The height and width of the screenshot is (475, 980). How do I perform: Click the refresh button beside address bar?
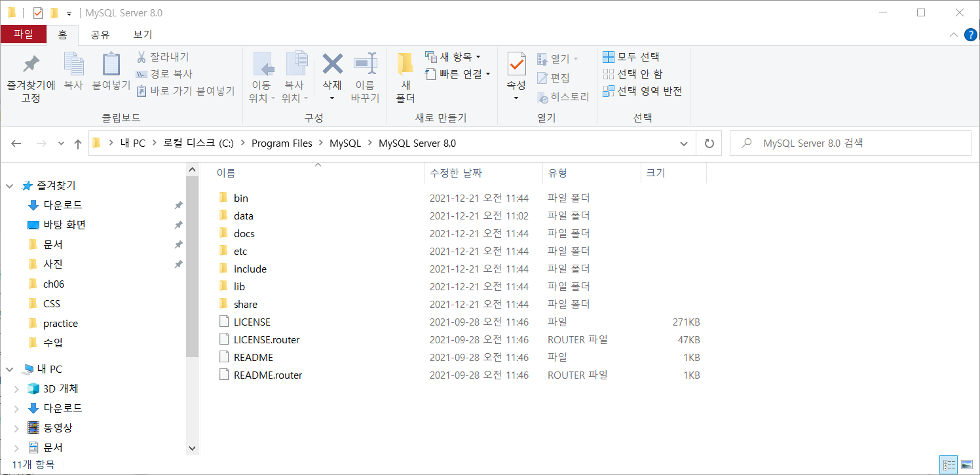709,143
